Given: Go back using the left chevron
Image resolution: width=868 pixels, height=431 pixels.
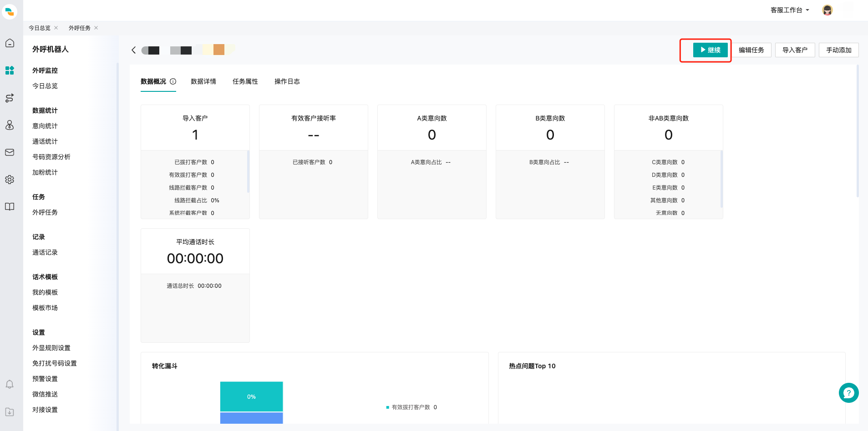Looking at the screenshot, I should coord(133,50).
